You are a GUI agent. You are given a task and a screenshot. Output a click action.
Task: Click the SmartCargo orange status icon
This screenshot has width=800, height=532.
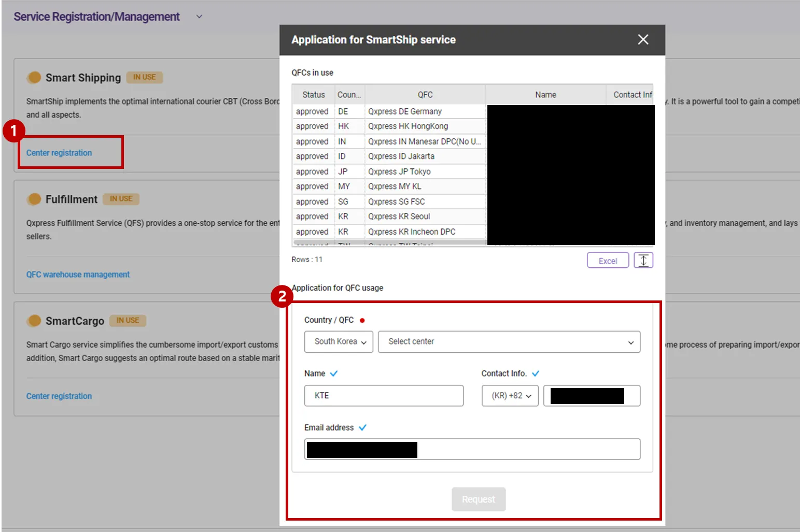point(34,321)
